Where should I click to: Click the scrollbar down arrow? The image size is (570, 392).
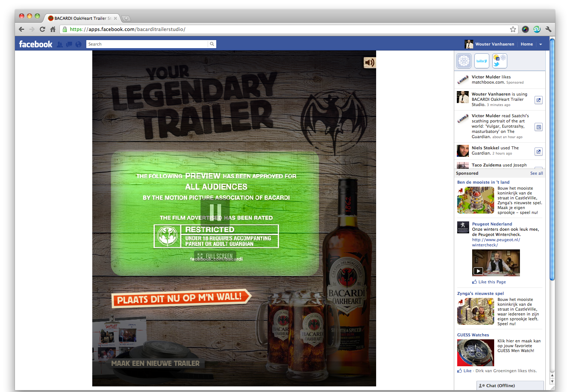(x=552, y=382)
